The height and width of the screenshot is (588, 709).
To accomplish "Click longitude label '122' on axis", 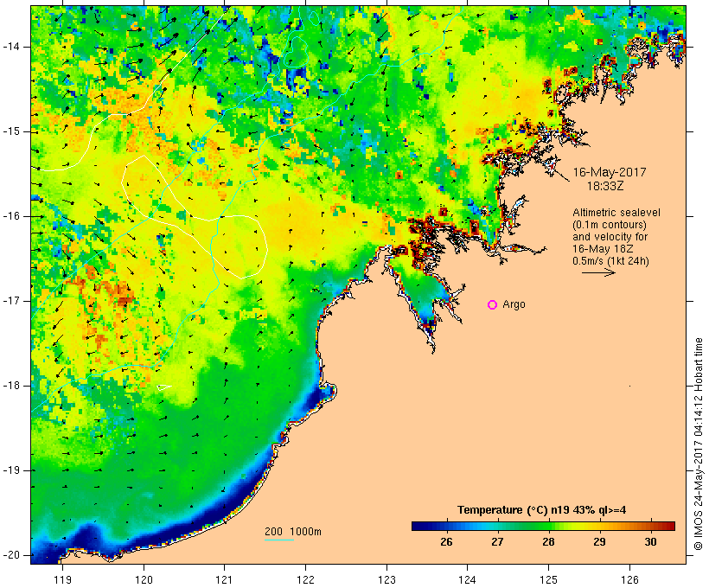I will (x=306, y=579).
